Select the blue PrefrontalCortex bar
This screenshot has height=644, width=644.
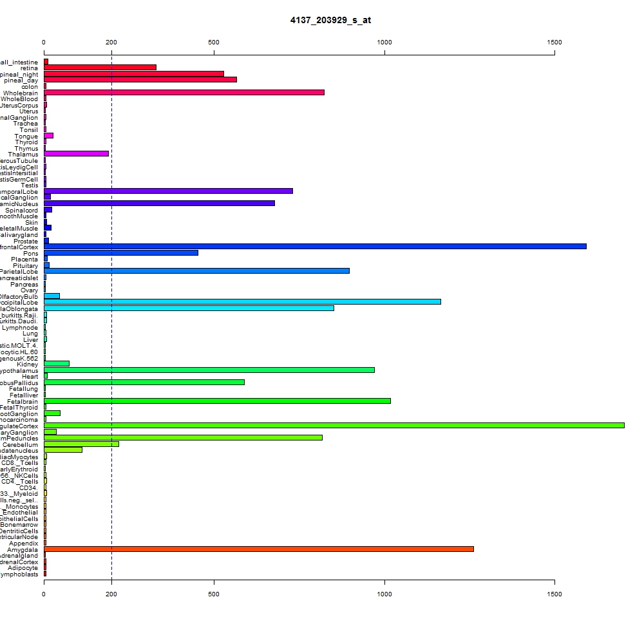(x=315, y=247)
